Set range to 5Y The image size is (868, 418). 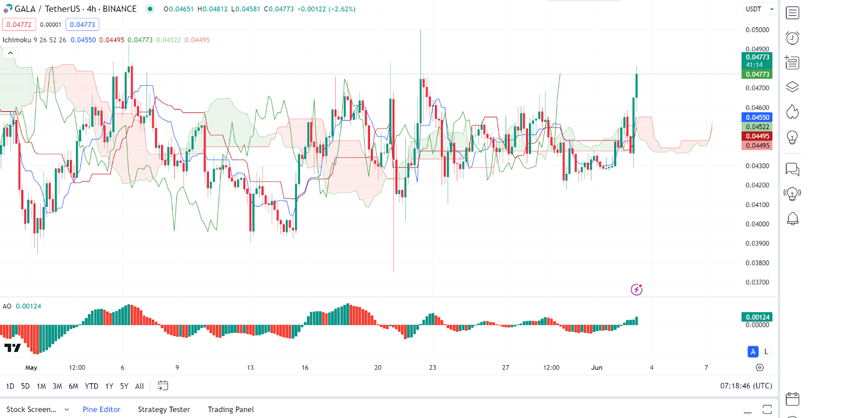[x=124, y=386]
